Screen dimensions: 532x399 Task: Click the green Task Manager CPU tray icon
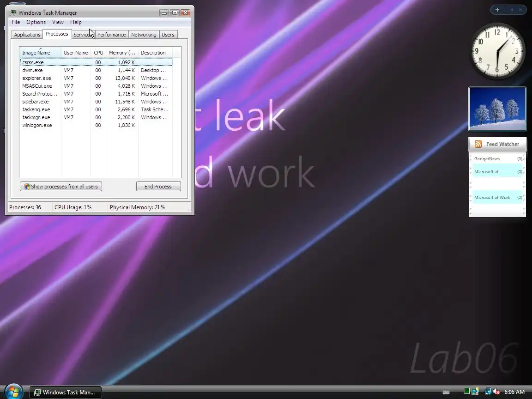(467, 392)
